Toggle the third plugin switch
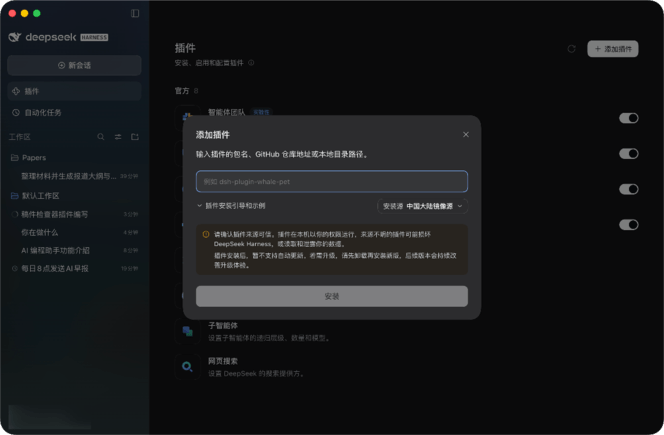 [628, 189]
